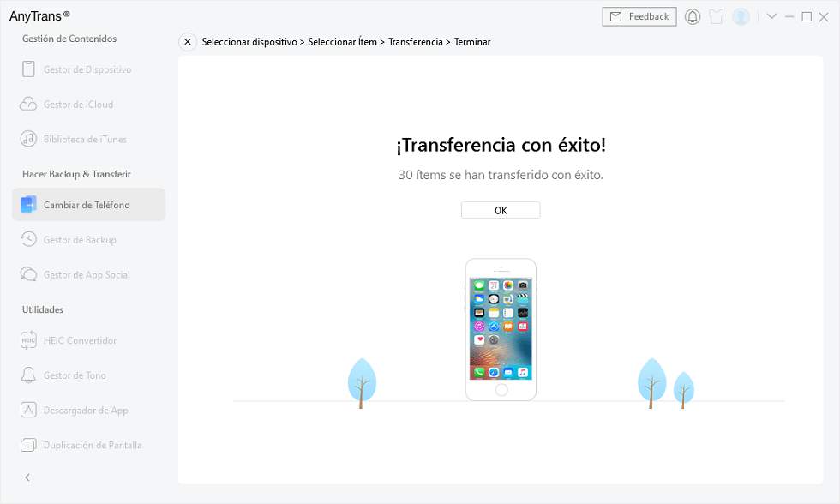
Task: Maximize the AnyTrans window
Action: [x=807, y=16]
